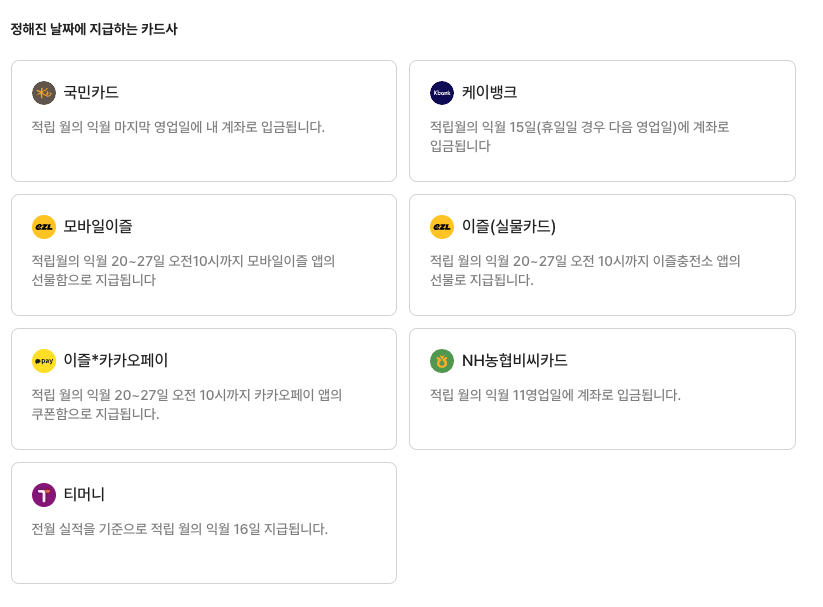This screenshot has width=823, height=607.
Task: Click the 국민카드 title text
Action: [x=92, y=94]
